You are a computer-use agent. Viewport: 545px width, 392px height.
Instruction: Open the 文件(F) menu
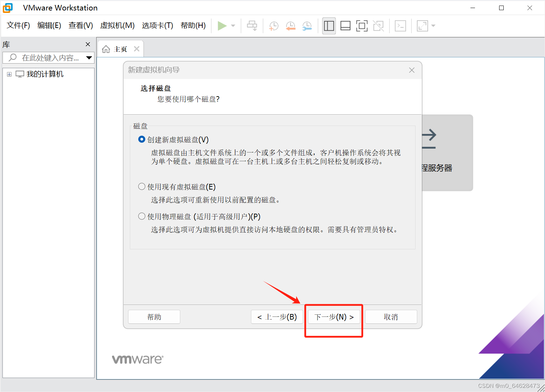pyautogui.click(x=18, y=26)
